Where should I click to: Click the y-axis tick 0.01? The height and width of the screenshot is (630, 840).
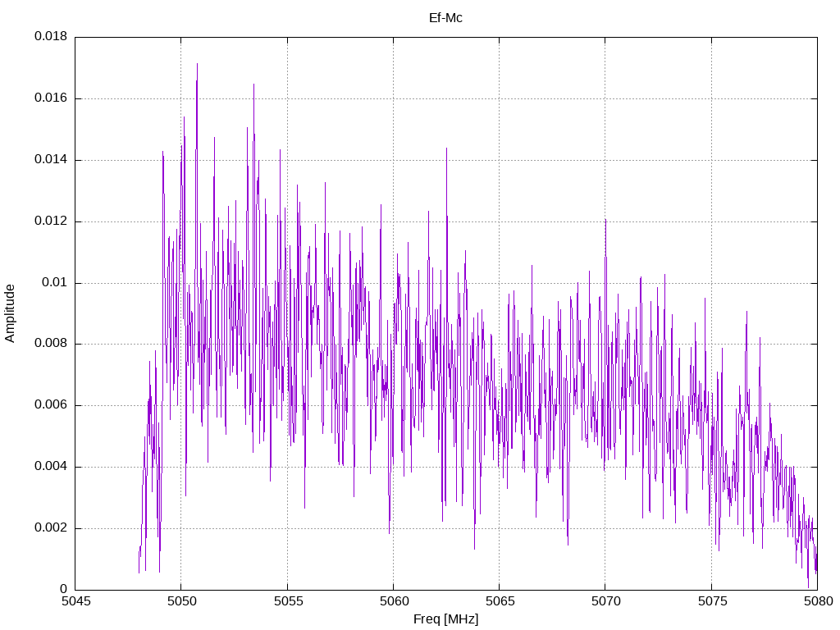(x=55, y=282)
